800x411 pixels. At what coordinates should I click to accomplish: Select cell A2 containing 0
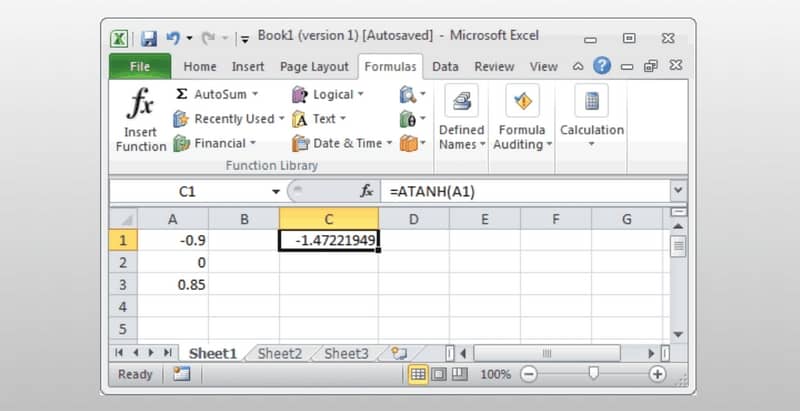[173, 262]
